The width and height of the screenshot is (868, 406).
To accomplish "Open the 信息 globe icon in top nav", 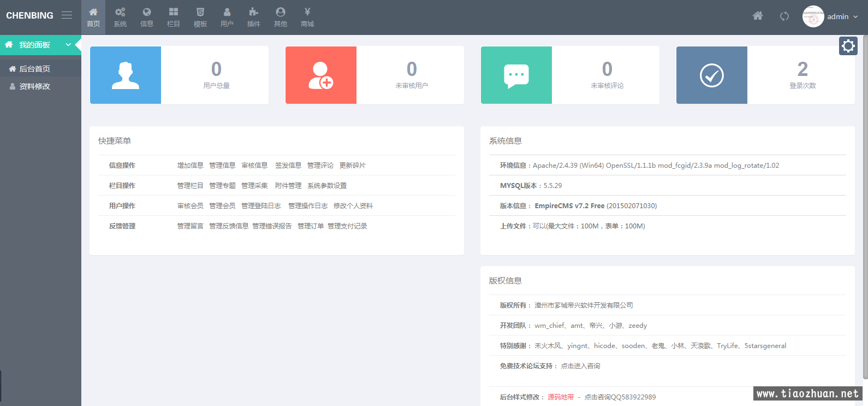I will [x=147, y=17].
